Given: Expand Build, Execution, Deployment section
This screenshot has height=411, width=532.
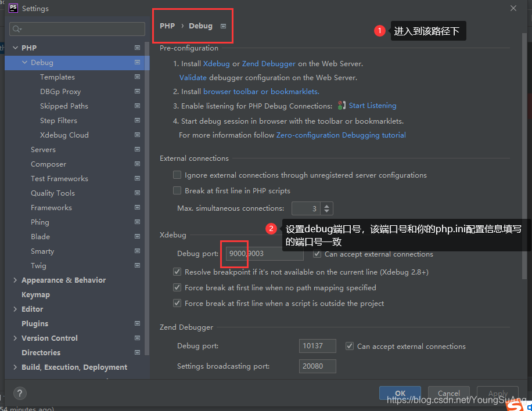Looking at the screenshot, I should pyautogui.click(x=15, y=367).
